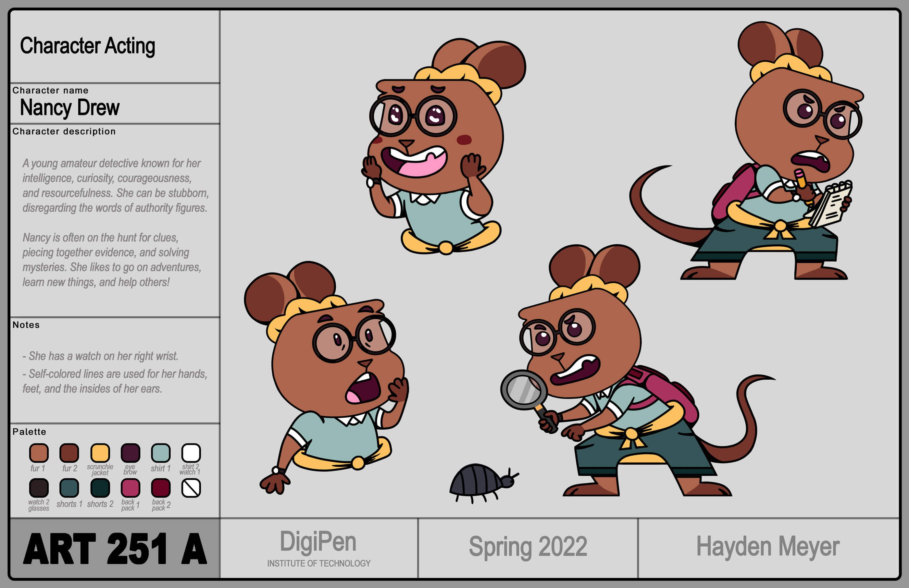Image resolution: width=909 pixels, height=588 pixels.
Task: Click note about watch on right wrist
Action: [100, 356]
